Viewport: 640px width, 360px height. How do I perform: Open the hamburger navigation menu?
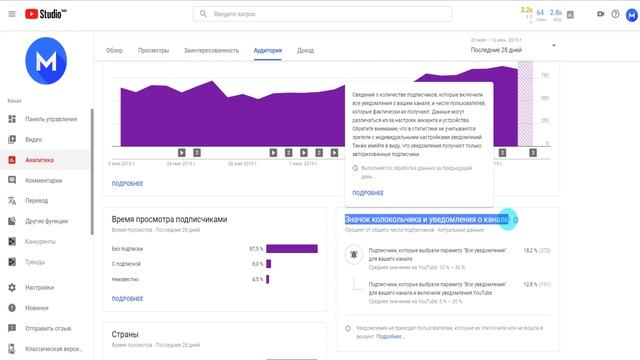(12, 14)
